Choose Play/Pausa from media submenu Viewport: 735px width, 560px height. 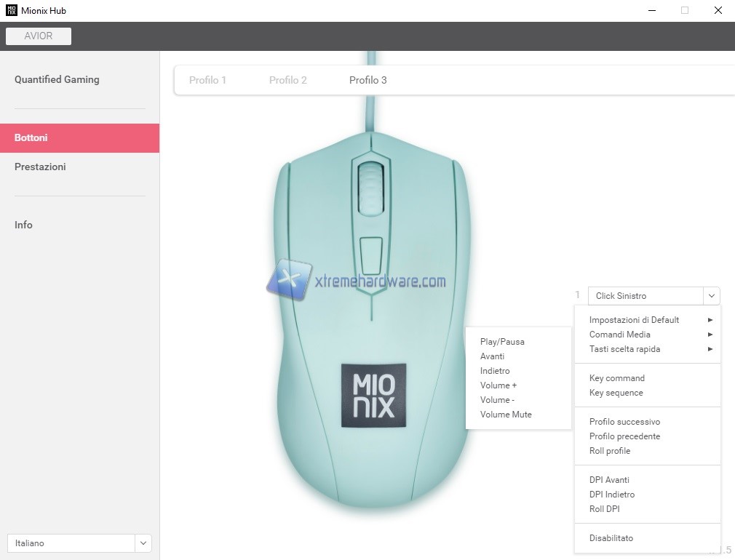point(502,342)
